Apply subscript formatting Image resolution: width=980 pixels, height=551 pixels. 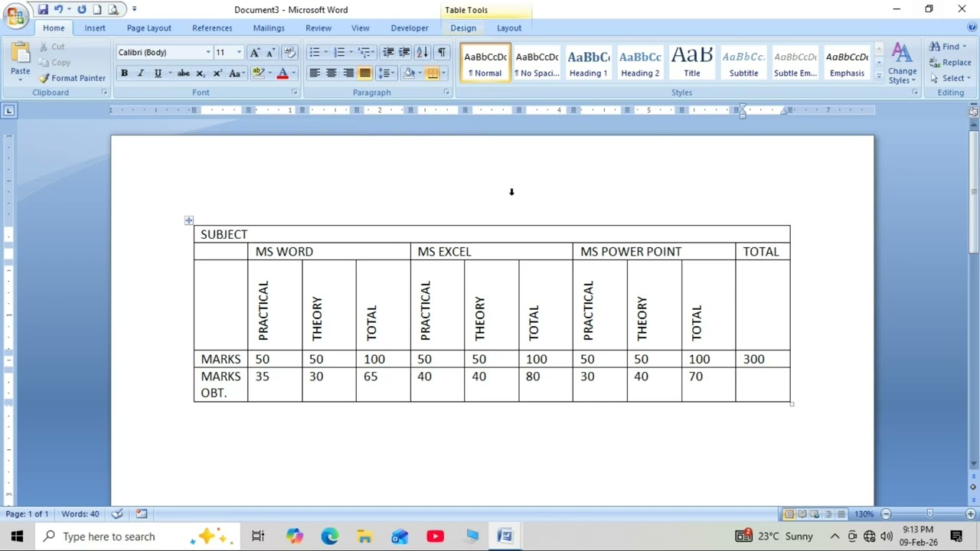tap(201, 73)
